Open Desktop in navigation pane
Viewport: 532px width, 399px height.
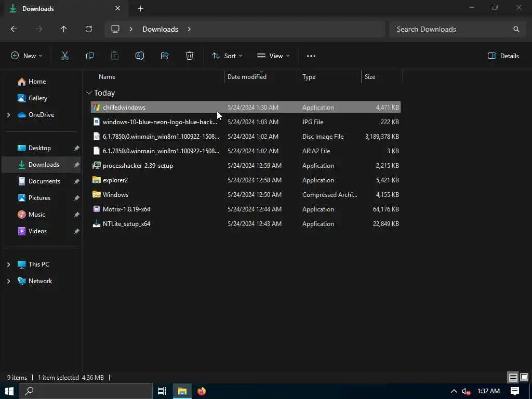coord(39,148)
